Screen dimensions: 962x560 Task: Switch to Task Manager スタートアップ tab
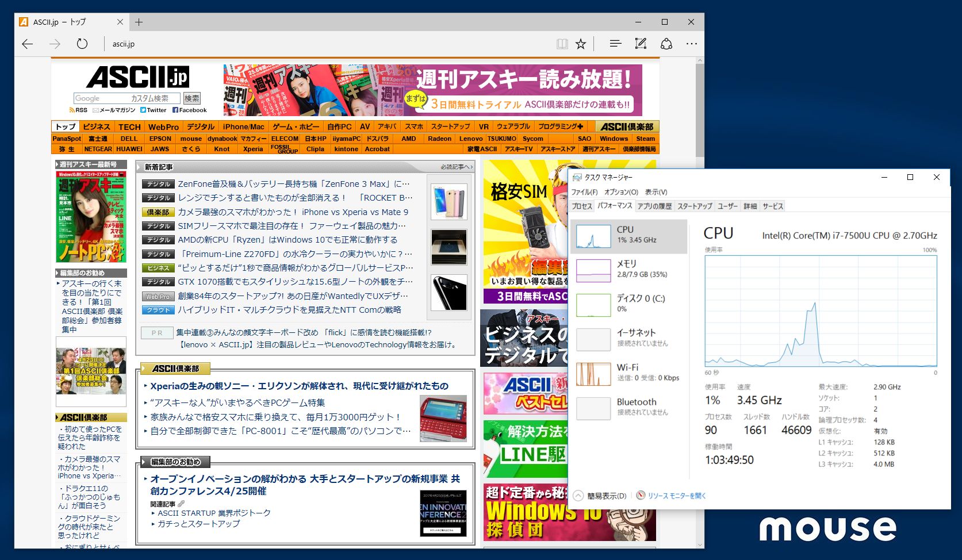point(695,206)
